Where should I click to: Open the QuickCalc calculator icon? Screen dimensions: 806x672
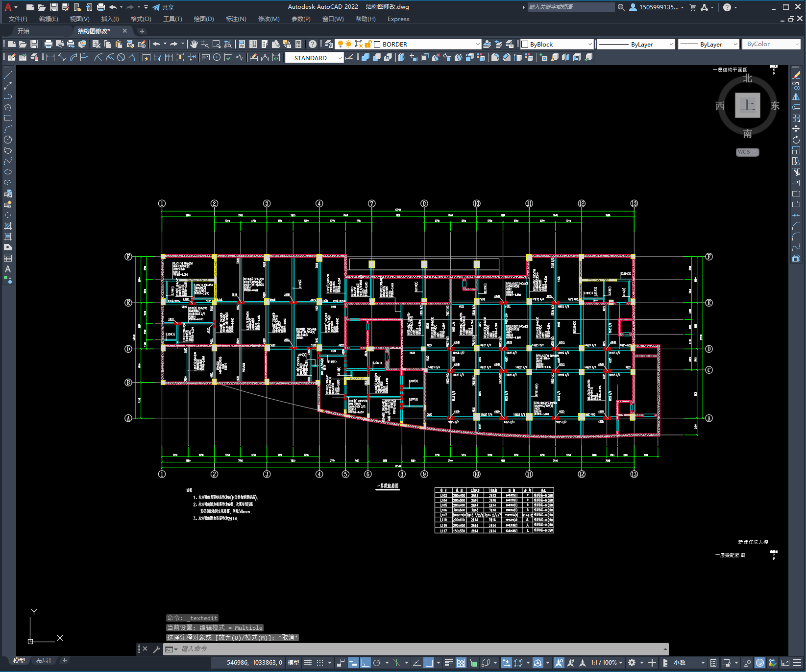click(298, 44)
